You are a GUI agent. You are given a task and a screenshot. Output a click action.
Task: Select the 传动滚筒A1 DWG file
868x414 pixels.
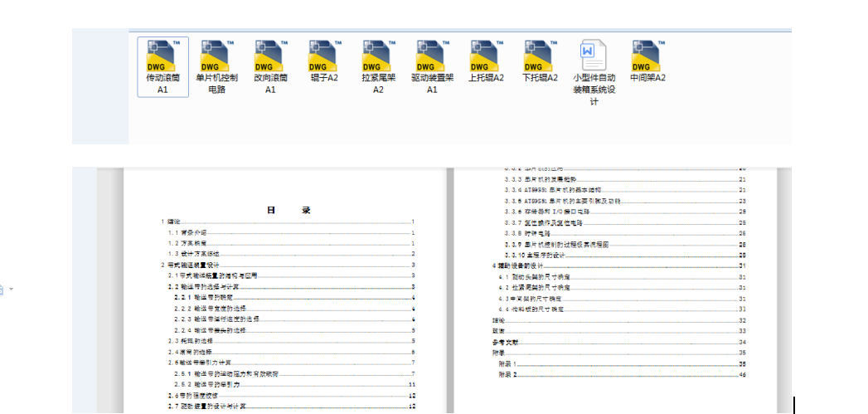tap(162, 67)
